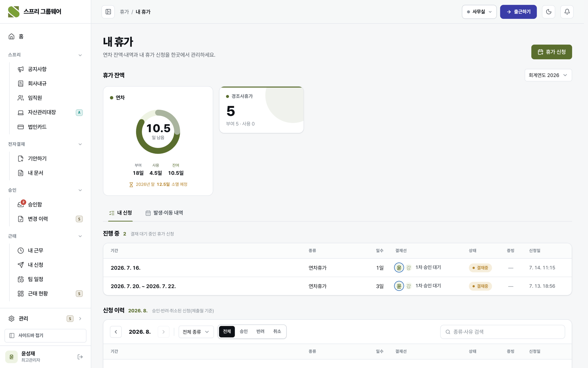Open 기안하기 draft item
This screenshot has height=368, width=588.
[50, 159]
